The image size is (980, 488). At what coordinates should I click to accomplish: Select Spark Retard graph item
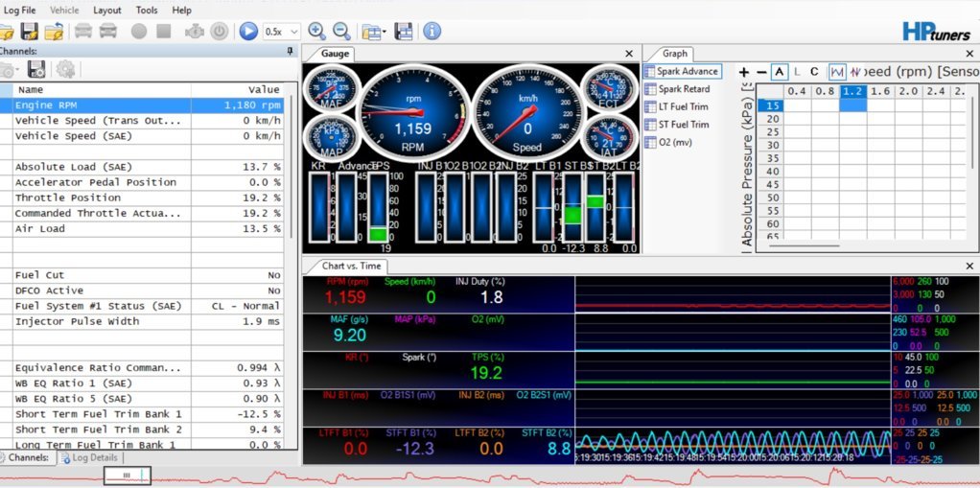point(678,89)
